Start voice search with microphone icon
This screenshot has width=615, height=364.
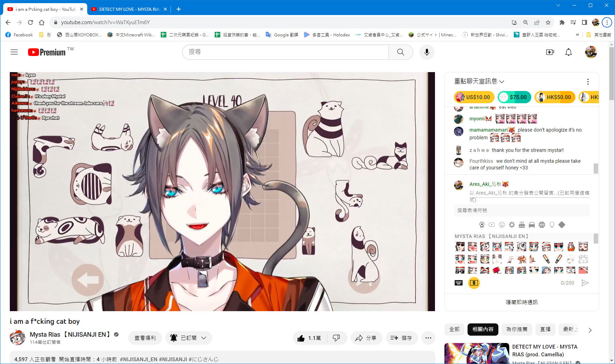[x=427, y=52]
